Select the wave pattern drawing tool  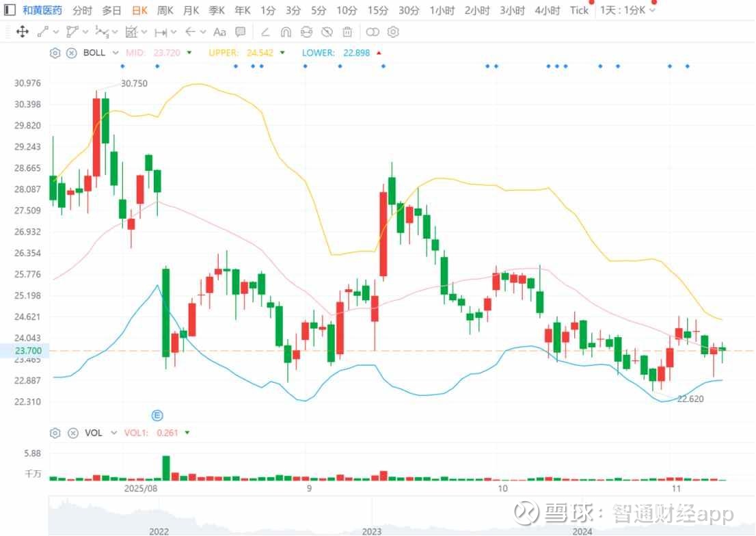tap(101, 32)
